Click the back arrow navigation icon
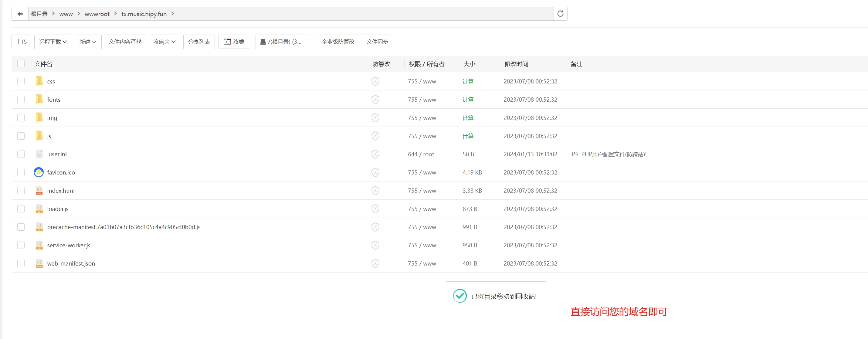868x339 pixels. (x=20, y=14)
